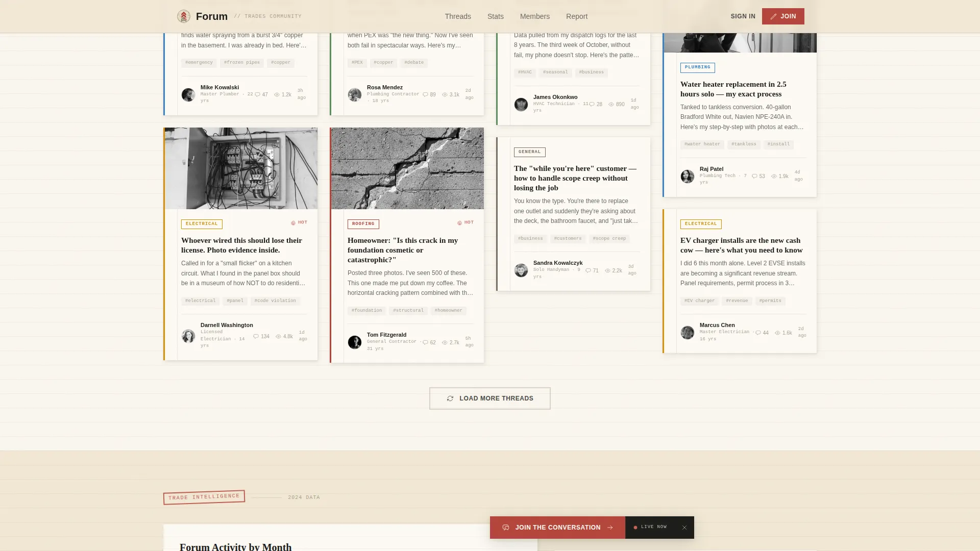Viewport: 980px width, 551px height.
Task: Select the ROOFING category badge
Action: point(363,224)
